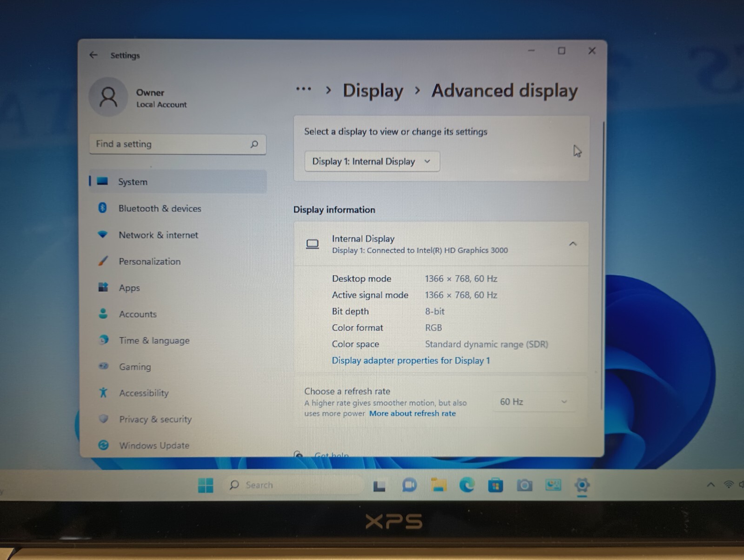This screenshot has width=744, height=560.
Task: Click the More about refresh rate link
Action: tap(412, 413)
